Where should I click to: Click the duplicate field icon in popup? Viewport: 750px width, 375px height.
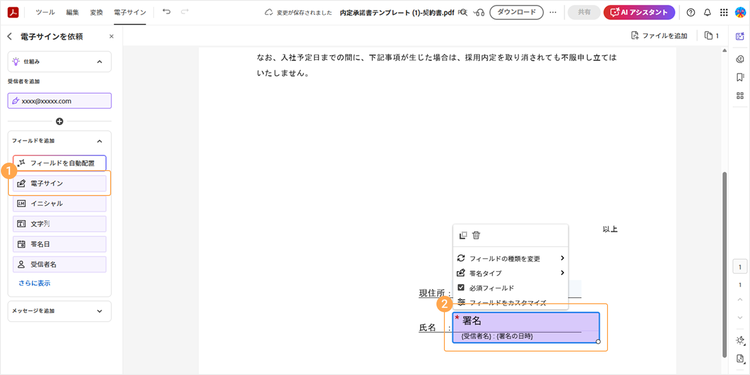tap(463, 235)
